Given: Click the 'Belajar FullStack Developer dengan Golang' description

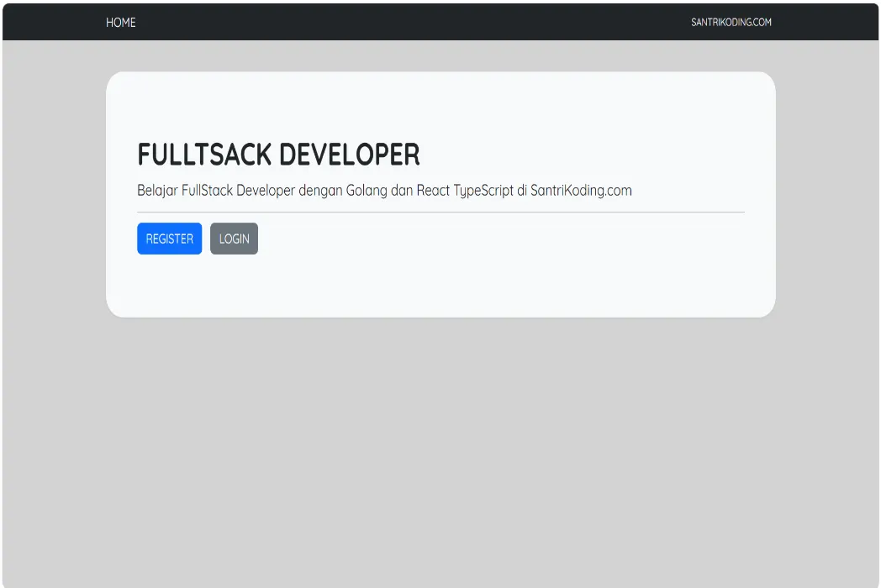Looking at the screenshot, I should pos(384,191).
